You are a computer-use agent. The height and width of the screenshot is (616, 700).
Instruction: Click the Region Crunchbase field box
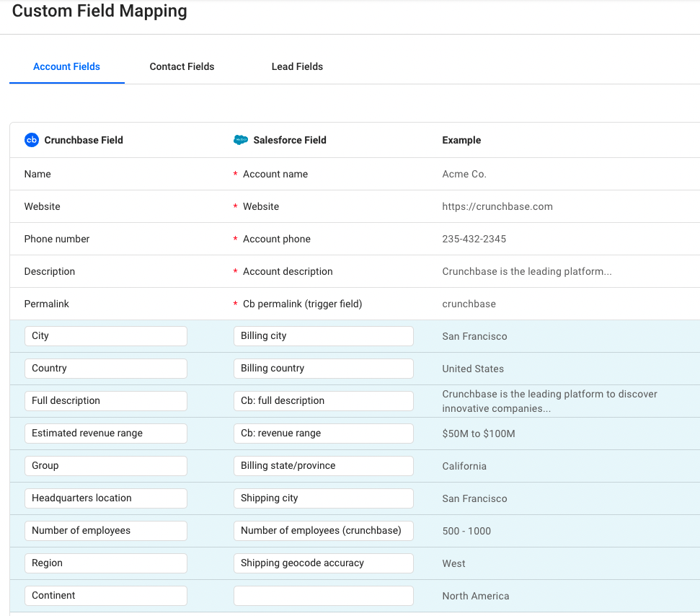(x=106, y=563)
